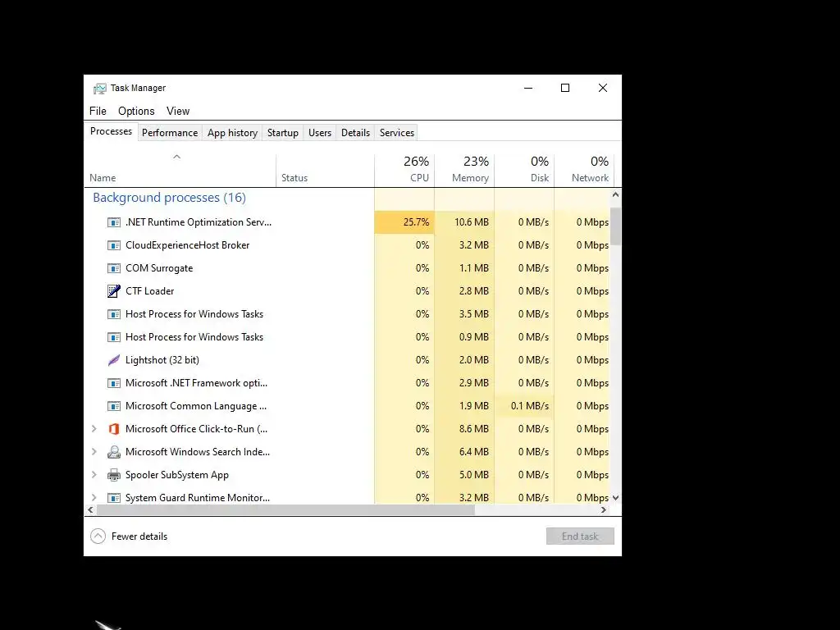Maximize the Task Manager window
Screen dimensions: 840x630
(565, 88)
